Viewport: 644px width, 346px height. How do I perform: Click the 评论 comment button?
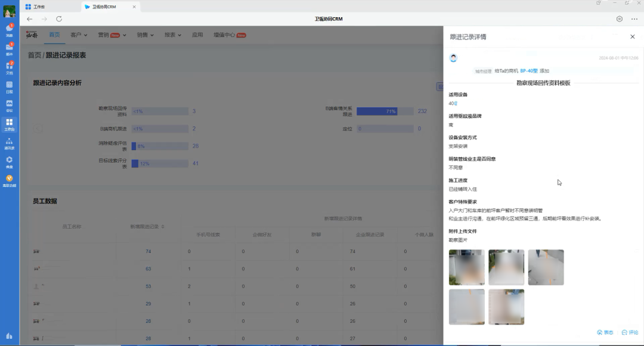630,332
